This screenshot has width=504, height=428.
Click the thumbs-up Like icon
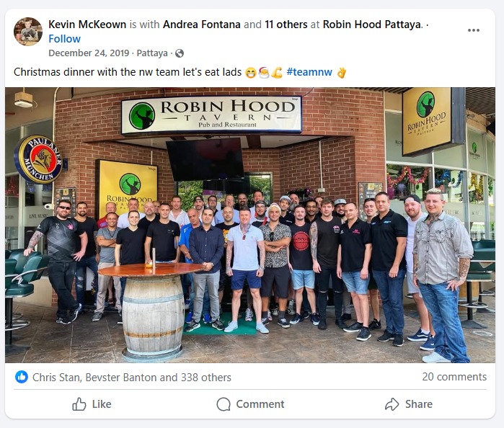79,404
